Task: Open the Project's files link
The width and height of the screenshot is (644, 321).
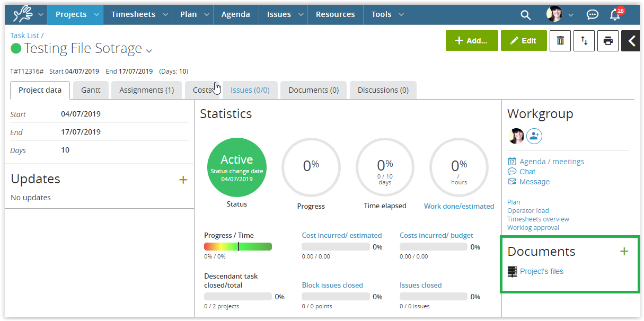Action: pos(541,271)
